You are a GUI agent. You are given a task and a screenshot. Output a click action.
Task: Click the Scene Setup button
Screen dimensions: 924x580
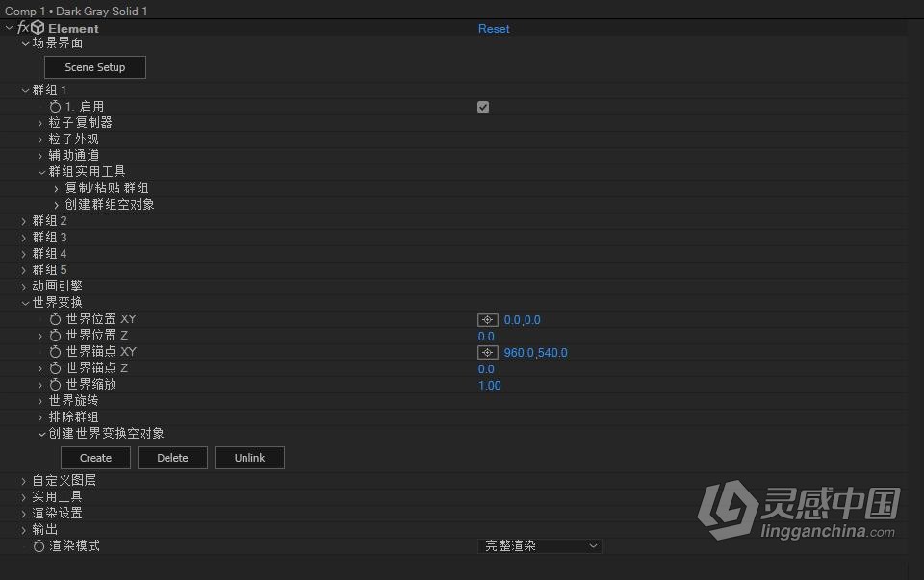click(x=95, y=67)
